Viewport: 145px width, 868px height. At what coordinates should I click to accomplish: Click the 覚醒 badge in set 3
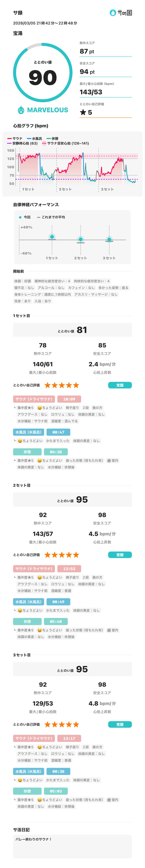120,724
